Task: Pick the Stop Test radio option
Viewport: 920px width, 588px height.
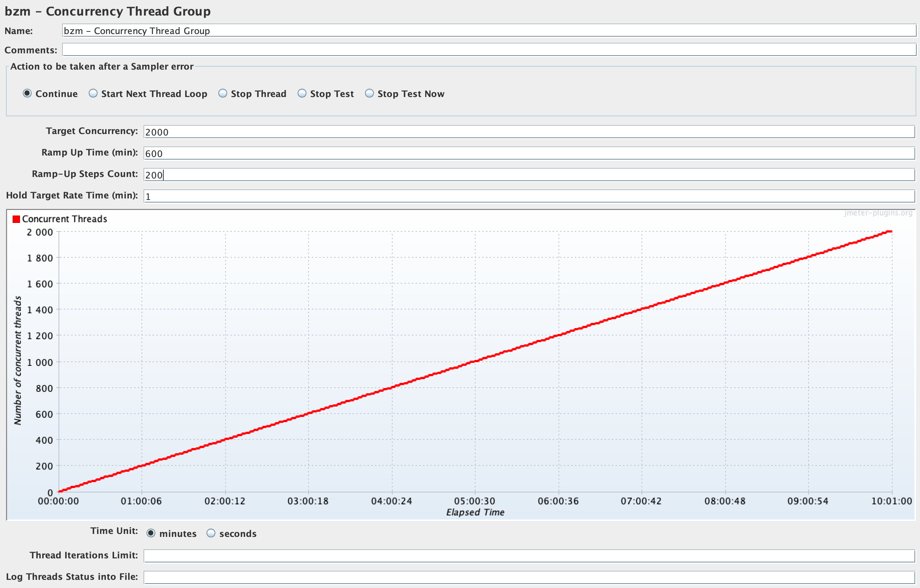Action: pos(302,94)
